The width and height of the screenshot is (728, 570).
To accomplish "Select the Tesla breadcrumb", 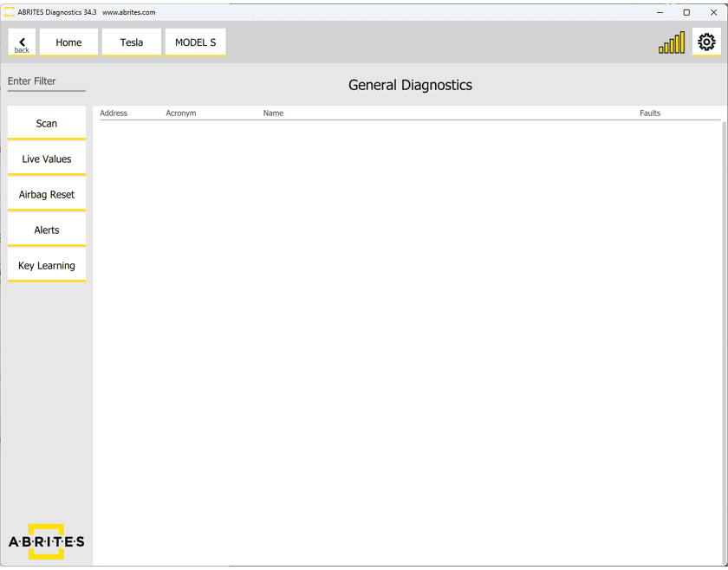I will click(132, 42).
